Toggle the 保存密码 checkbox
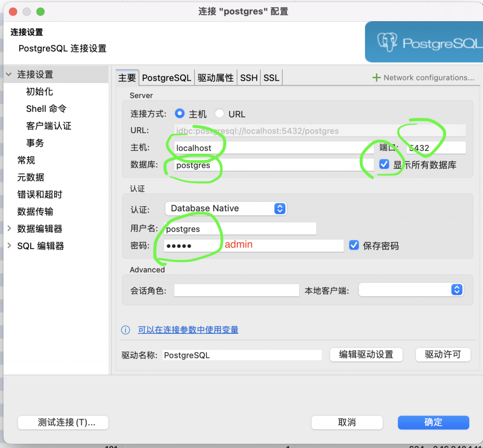The image size is (483, 448). [x=354, y=245]
